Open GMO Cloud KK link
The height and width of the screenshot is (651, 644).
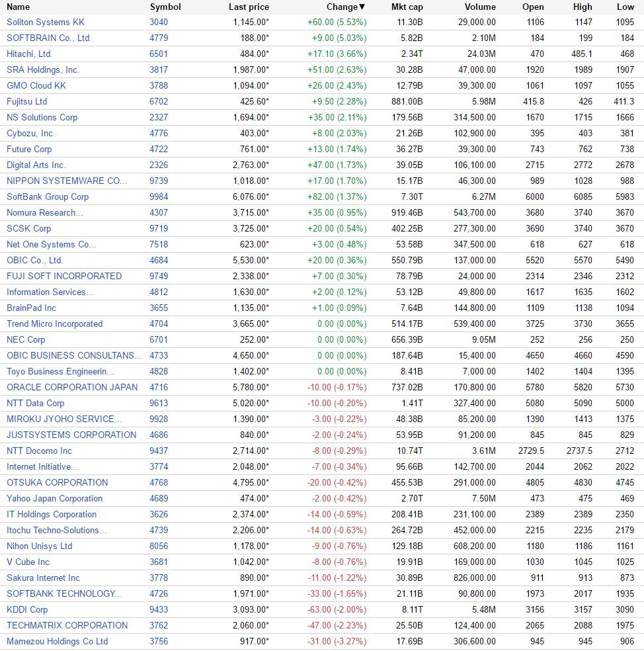36,85
